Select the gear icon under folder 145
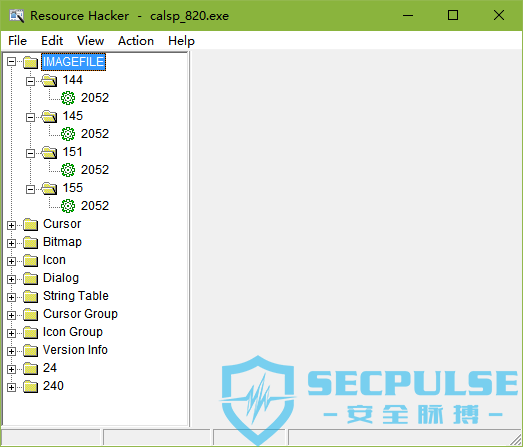Image resolution: width=523 pixels, height=447 pixels. [68, 134]
